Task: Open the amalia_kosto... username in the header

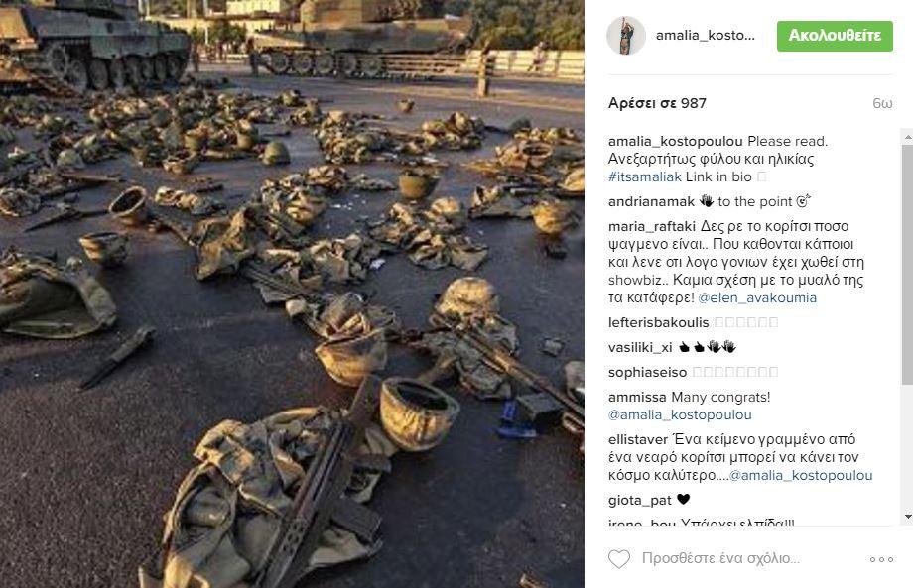Action: pyautogui.click(x=706, y=36)
